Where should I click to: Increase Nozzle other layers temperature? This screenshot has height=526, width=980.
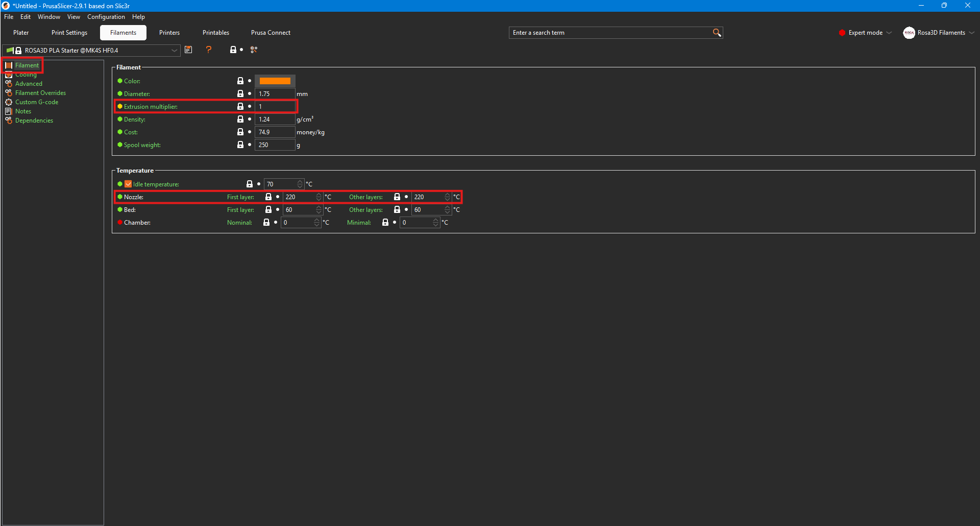pos(448,195)
